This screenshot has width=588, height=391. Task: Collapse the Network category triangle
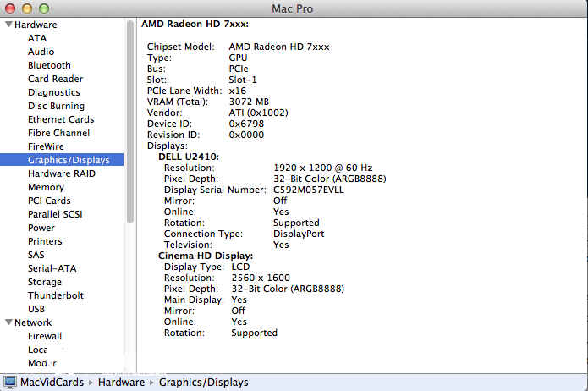8,322
